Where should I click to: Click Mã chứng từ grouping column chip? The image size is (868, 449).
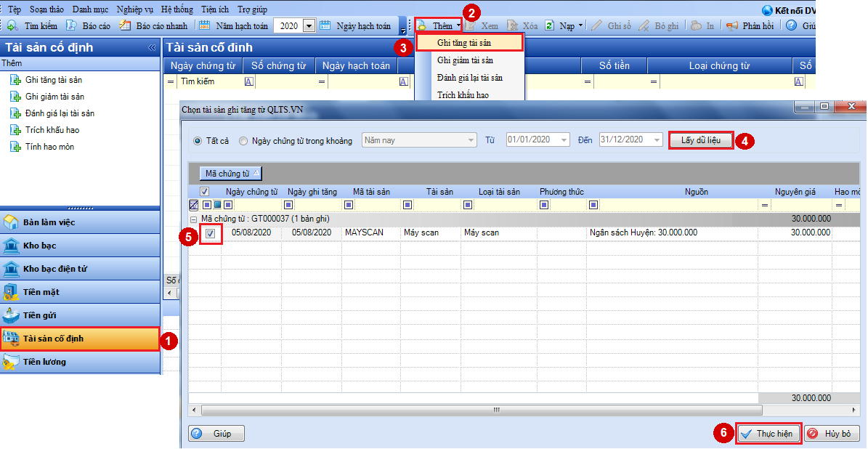[x=230, y=174]
